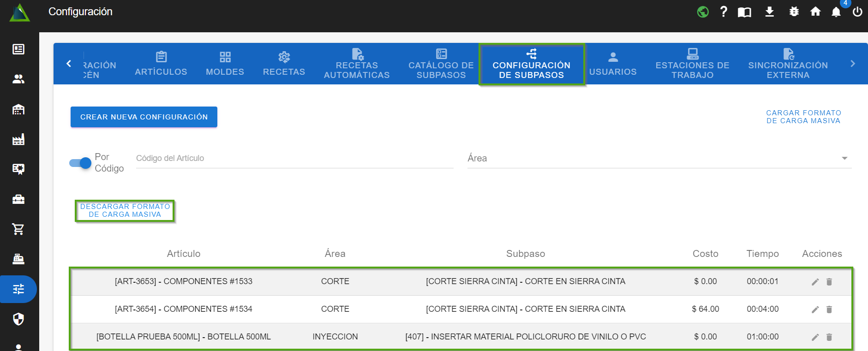Screen dimensions: 868x351
Task: Focus the Código del Artículo input field
Action: 294,158
